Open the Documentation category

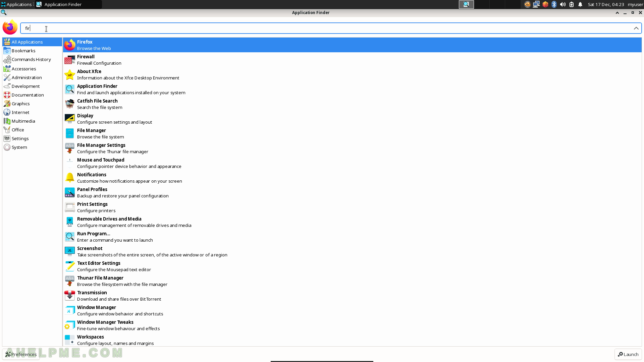[32, 95]
